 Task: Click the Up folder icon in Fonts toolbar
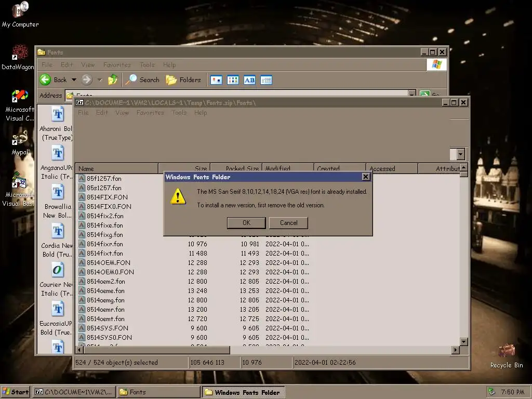click(x=113, y=79)
